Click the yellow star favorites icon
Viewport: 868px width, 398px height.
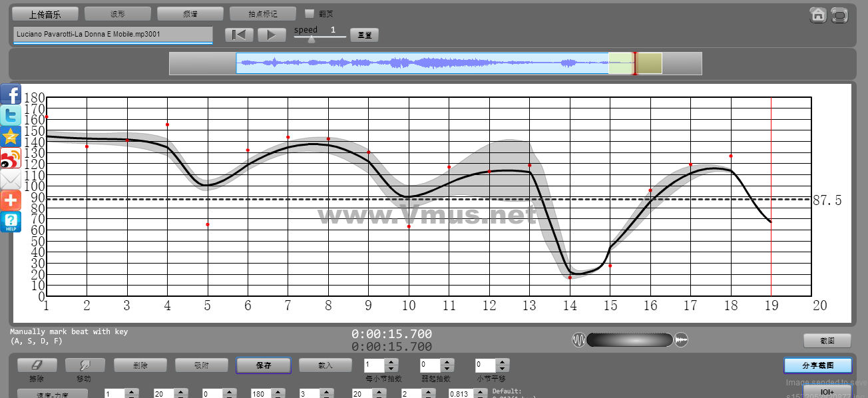click(x=11, y=137)
